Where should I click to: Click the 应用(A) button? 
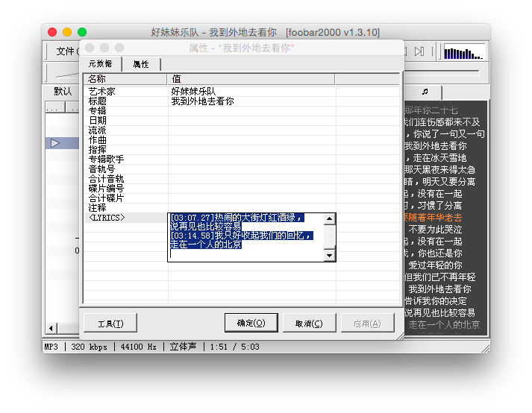367,323
